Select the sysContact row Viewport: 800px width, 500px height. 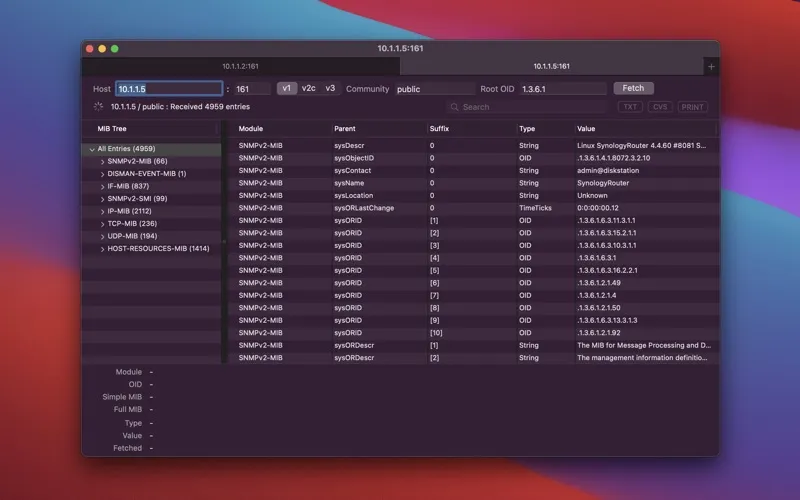pyautogui.click(x=474, y=170)
